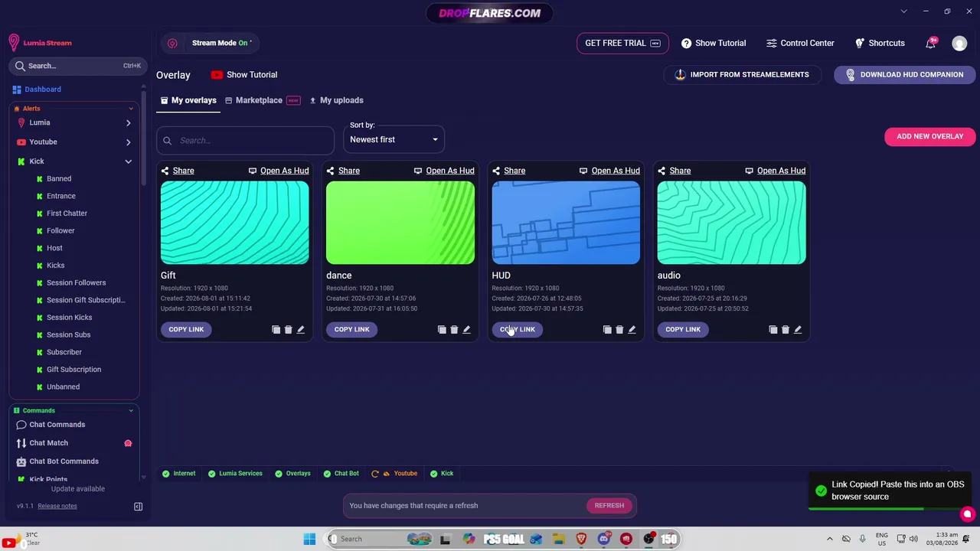980x551 pixels.
Task: Select the Kick Banned alert
Action: click(59, 179)
